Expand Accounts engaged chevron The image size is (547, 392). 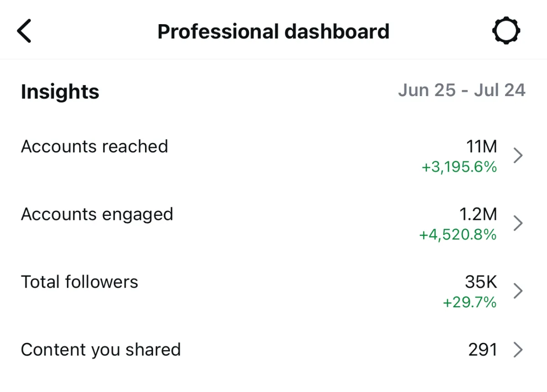518,224
